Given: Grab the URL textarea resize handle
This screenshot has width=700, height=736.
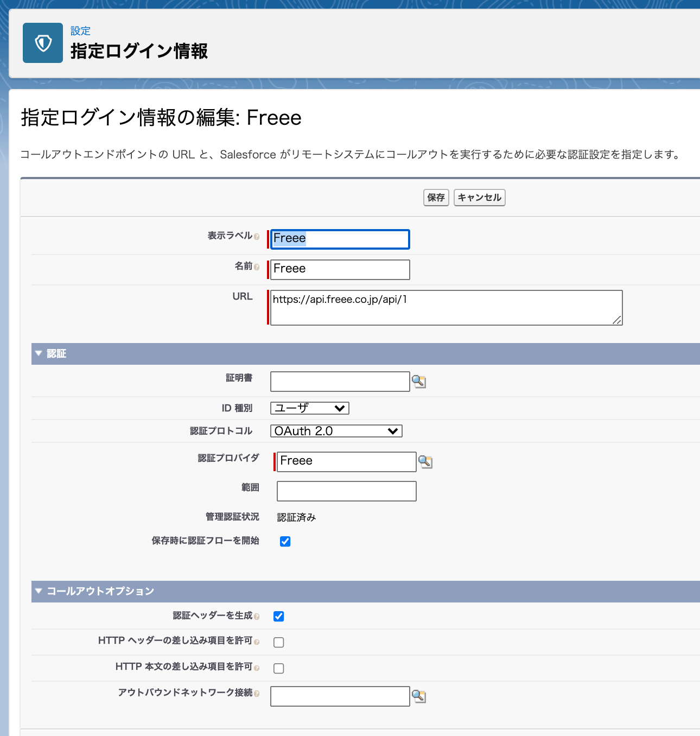Looking at the screenshot, I should (x=618, y=320).
